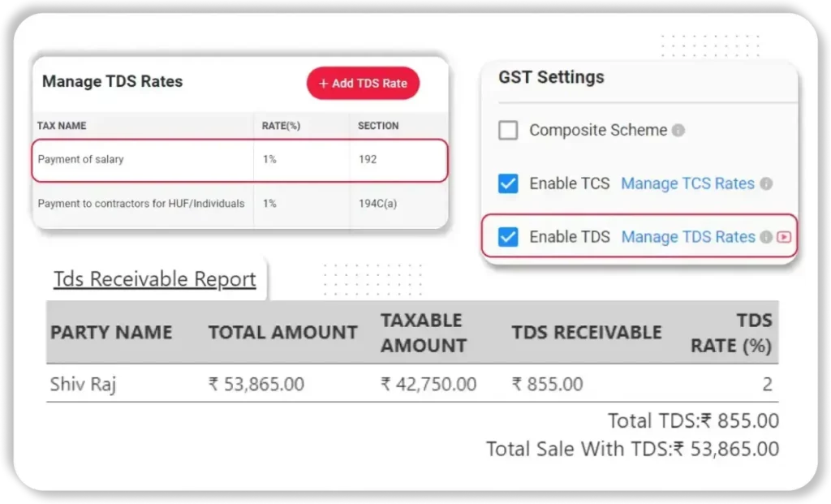The image size is (831, 504).
Task: Click the info icon next to Manage TDS Rates
Action: [x=765, y=237]
